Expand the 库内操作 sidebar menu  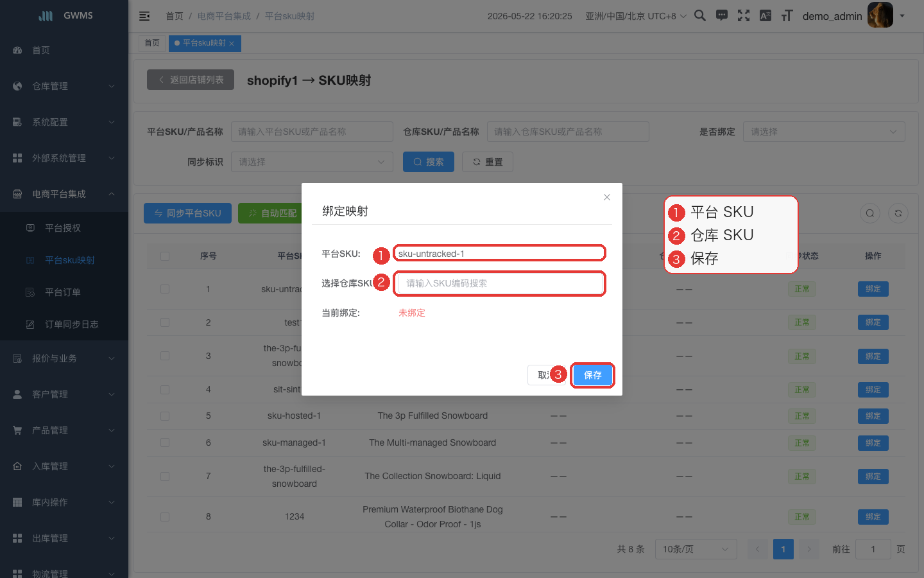(x=64, y=502)
